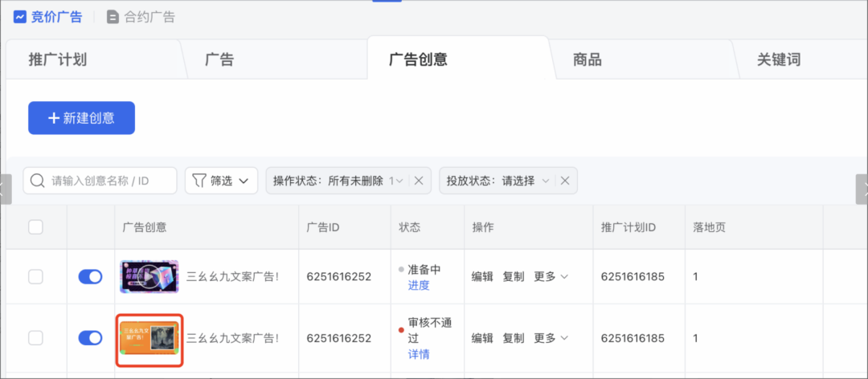Click the search magnifier icon
Screen dimensions: 868x379
pyautogui.click(x=37, y=181)
